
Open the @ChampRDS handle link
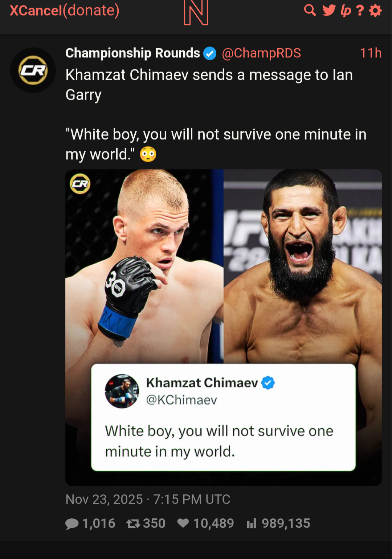pyautogui.click(x=261, y=53)
